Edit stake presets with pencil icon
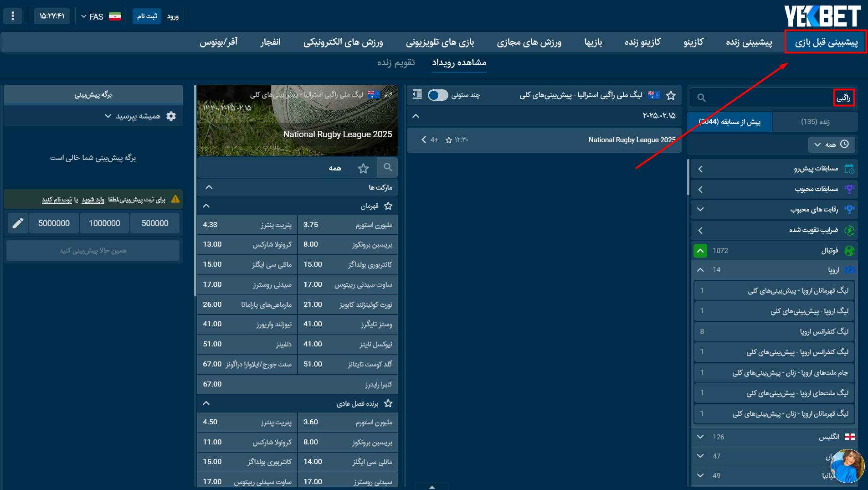The width and height of the screenshot is (868, 490). [x=18, y=223]
